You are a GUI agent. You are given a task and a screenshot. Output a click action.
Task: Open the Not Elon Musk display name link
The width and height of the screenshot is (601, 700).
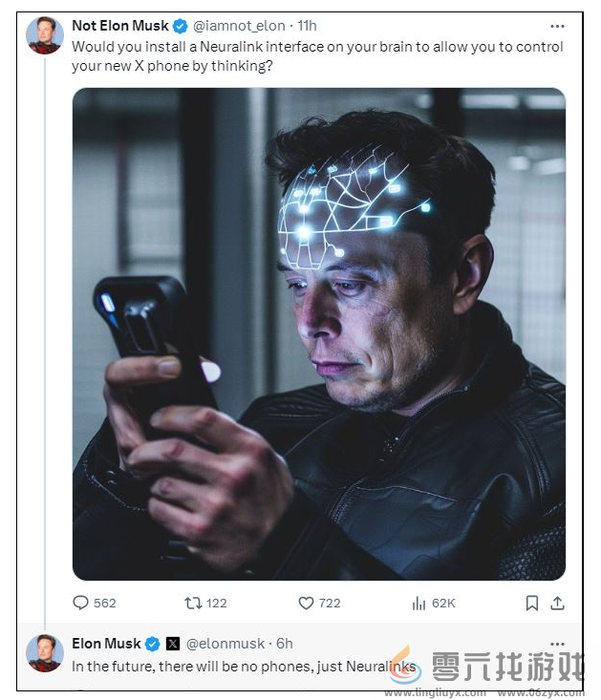119,26
